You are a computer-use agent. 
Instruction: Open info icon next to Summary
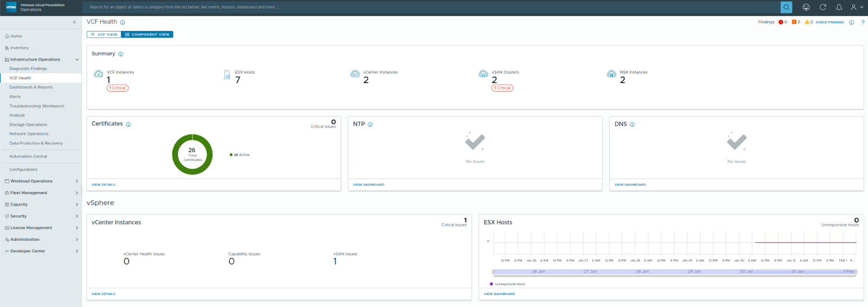(120, 54)
